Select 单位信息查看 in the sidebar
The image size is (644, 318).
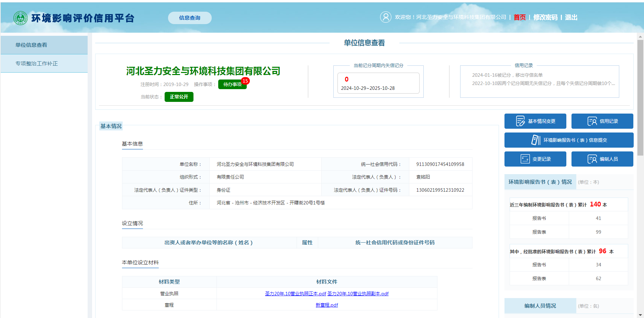pyautogui.click(x=44, y=45)
